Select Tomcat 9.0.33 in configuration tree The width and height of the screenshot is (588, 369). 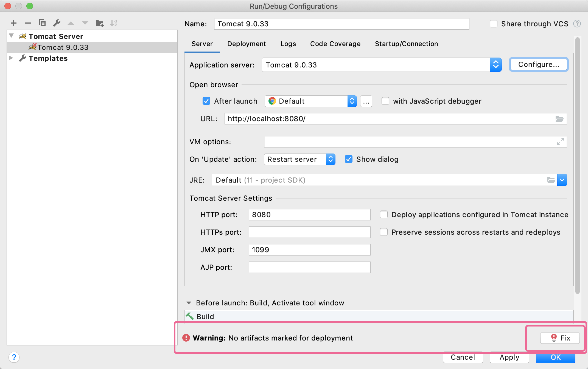pos(92,47)
